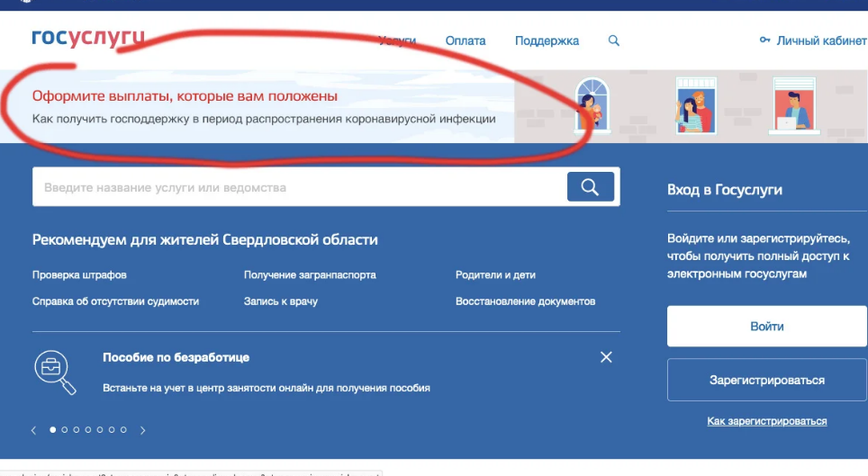The image size is (868, 476).
Task: Click the Госуслуги logo
Action: click(88, 38)
